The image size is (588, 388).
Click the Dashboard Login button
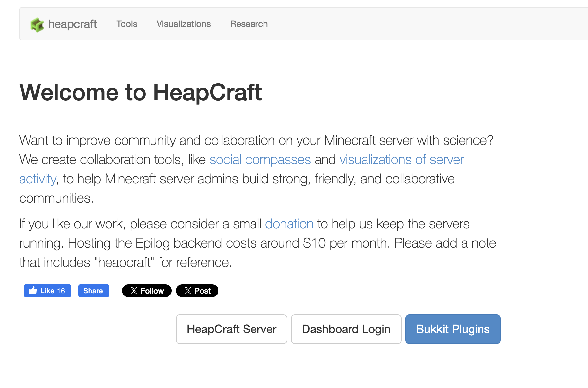tap(346, 329)
